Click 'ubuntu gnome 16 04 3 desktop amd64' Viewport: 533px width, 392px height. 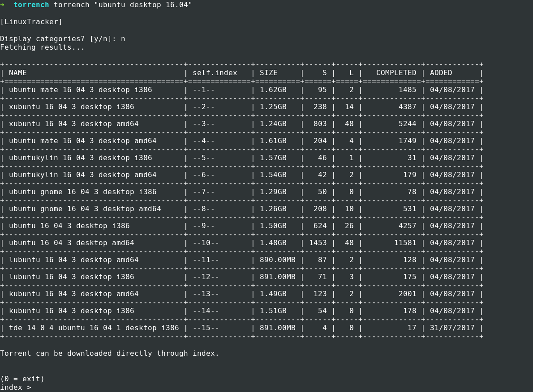[85, 209]
